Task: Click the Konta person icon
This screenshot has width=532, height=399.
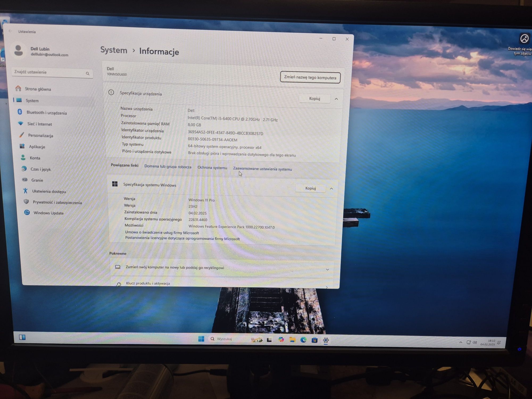Action: [x=23, y=157]
